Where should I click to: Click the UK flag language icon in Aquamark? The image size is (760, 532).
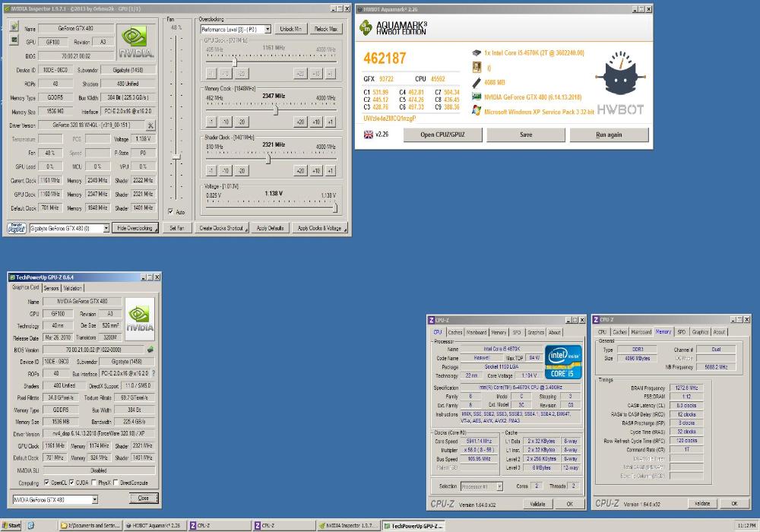[369, 135]
